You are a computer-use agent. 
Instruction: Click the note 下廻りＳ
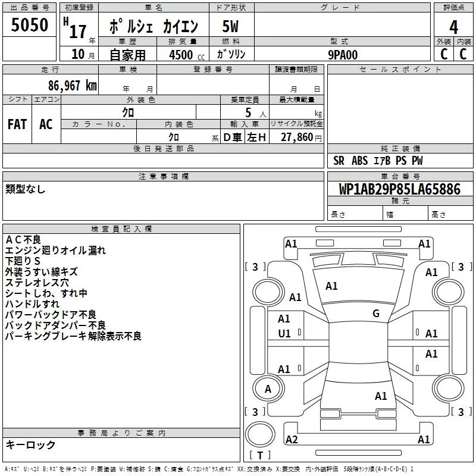23,261
